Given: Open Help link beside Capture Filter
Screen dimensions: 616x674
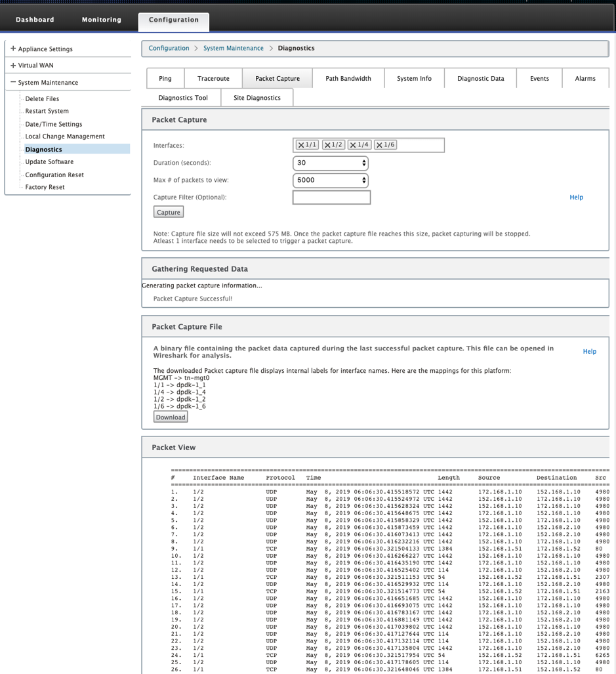Looking at the screenshot, I should click(x=576, y=198).
